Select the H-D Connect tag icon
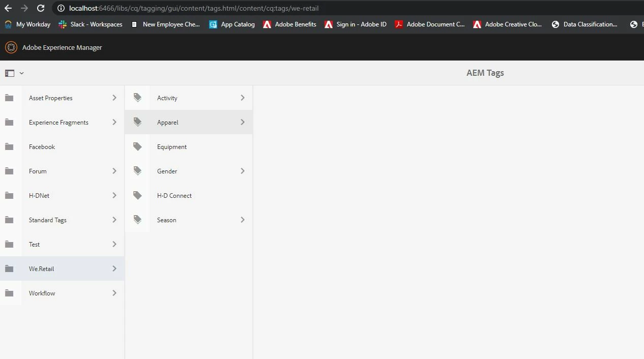Viewport: 644px width, 359px height. click(137, 195)
